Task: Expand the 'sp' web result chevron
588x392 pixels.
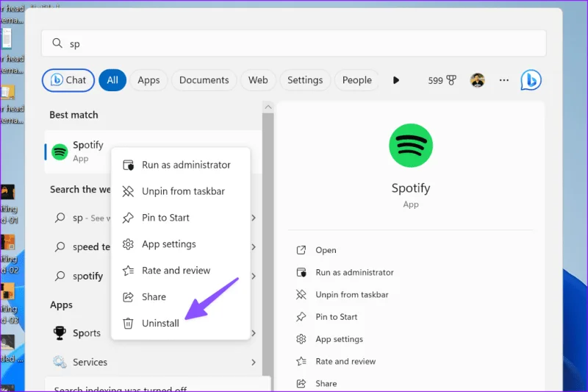Action: [x=254, y=218]
